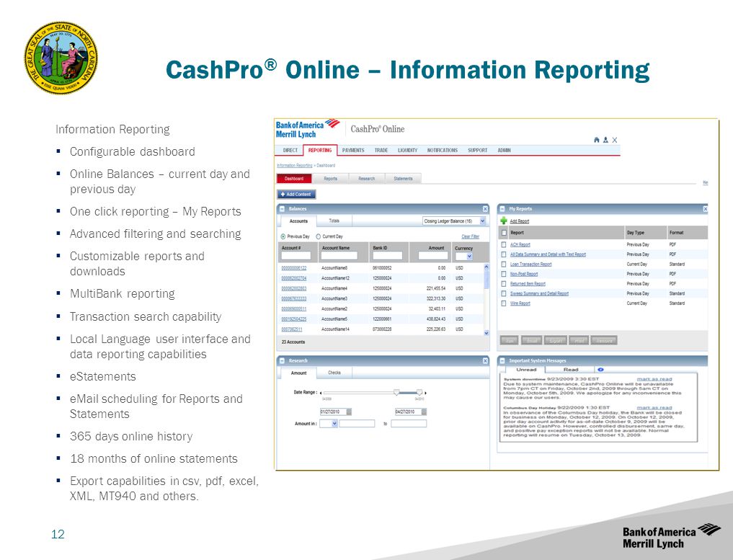Screen dimensions: 733x560
Task: Switch to the Totals tab in Balances
Action: [x=334, y=221]
